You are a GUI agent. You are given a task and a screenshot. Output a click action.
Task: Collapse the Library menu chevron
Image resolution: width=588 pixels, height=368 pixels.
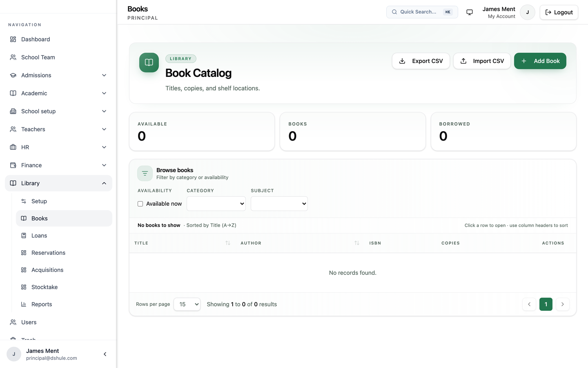pos(104,183)
